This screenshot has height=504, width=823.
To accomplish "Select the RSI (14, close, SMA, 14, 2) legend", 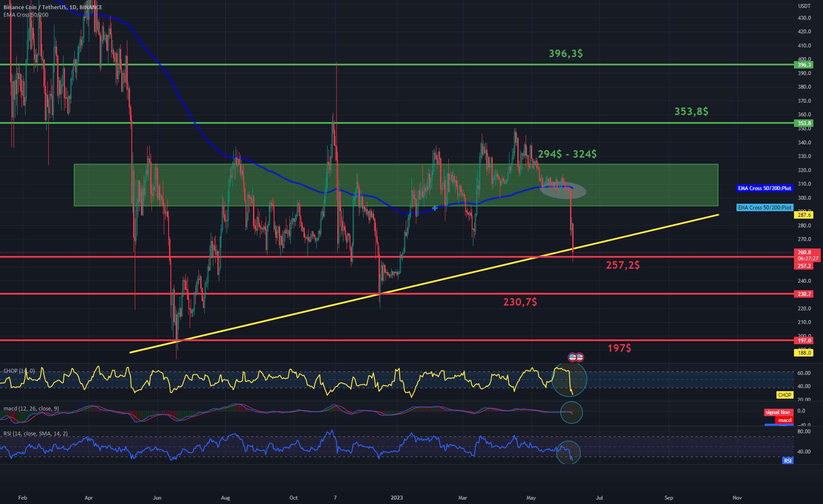I will tap(36, 434).
